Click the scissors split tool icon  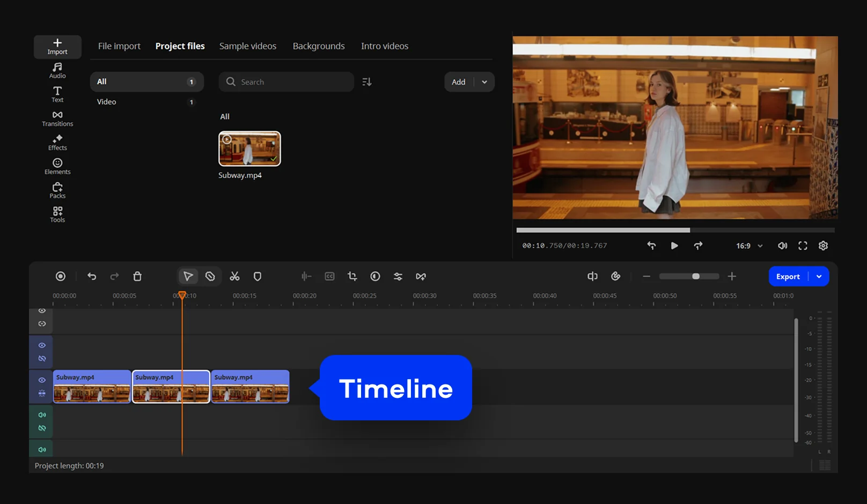click(x=234, y=277)
